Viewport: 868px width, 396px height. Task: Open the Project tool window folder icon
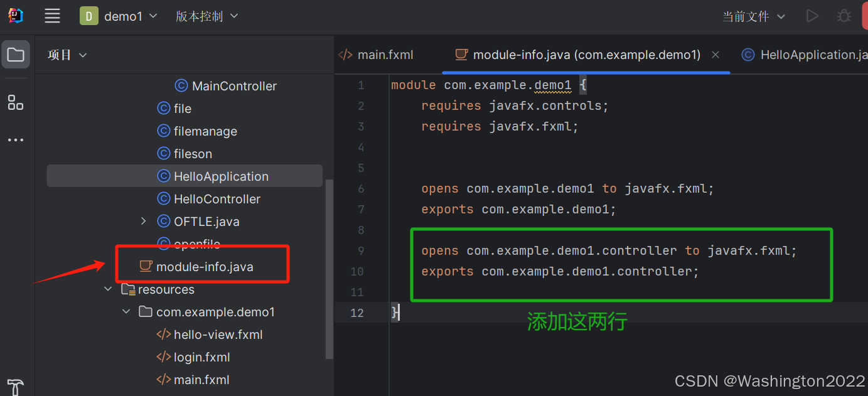[x=15, y=54]
